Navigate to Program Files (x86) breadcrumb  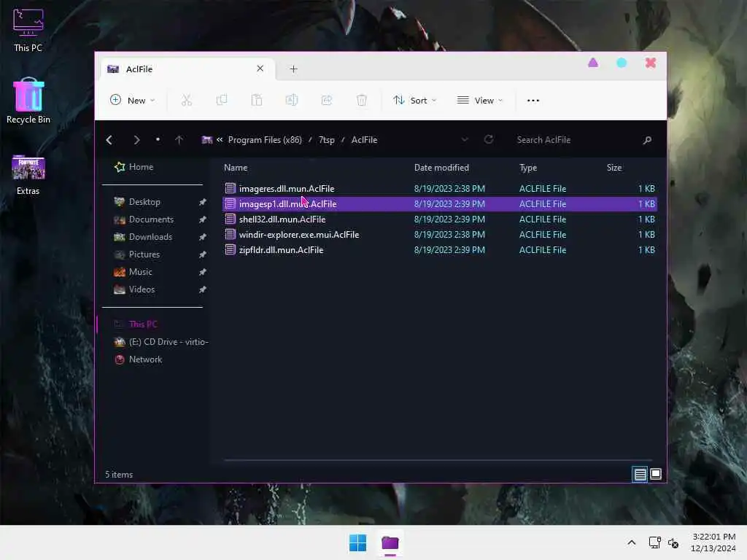265,140
